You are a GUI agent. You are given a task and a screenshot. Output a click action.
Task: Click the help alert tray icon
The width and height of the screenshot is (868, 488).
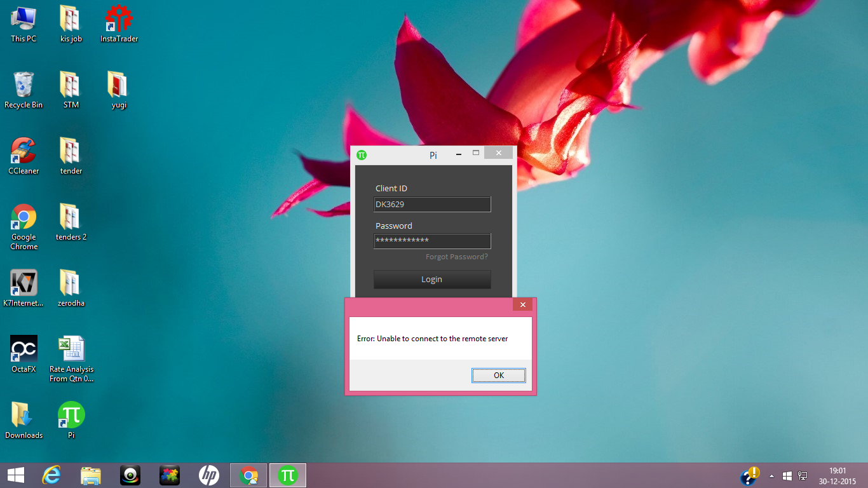point(750,475)
